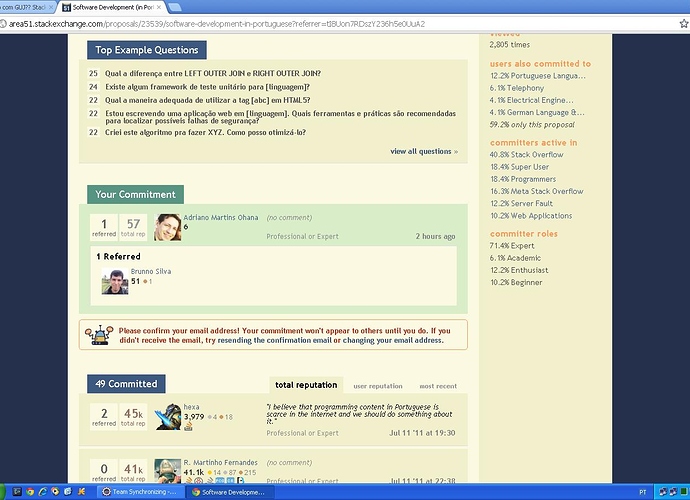The width and height of the screenshot is (690, 500).
Task: Switch to Software Developme... taskbar button
Action: pyautogui.click(x=229, y=492)
